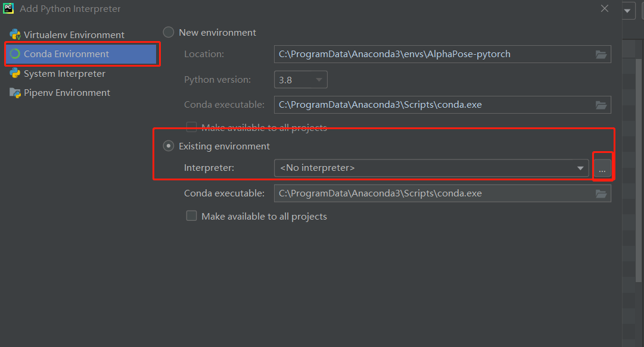
Task: Click the Pipenv folder icon
Action: pos(15,93)
